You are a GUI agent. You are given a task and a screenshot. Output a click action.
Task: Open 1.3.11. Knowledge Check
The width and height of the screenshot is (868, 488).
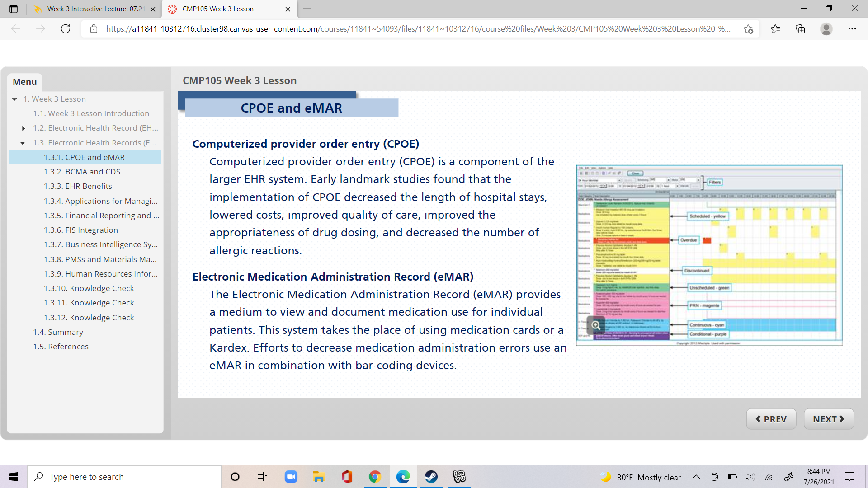(89, 303)
